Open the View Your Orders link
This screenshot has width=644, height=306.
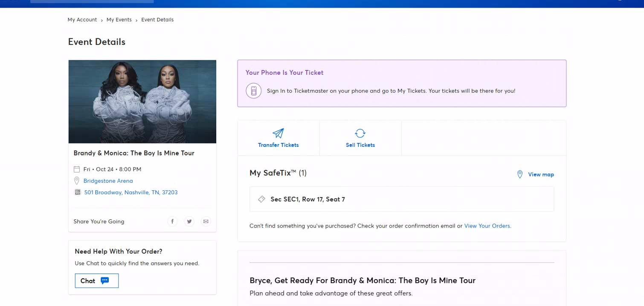(x=487, y=226)
